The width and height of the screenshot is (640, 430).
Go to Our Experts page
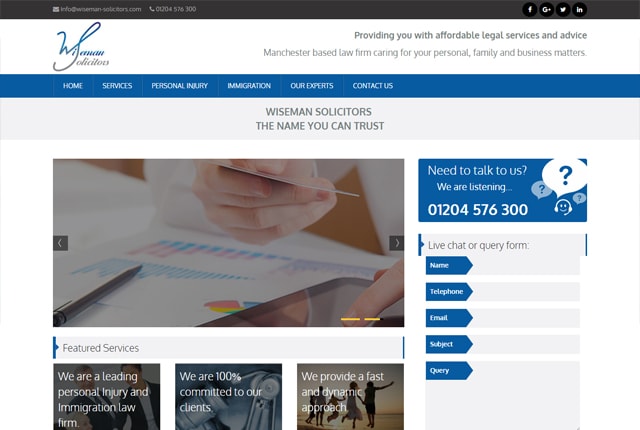click(311, 86)
